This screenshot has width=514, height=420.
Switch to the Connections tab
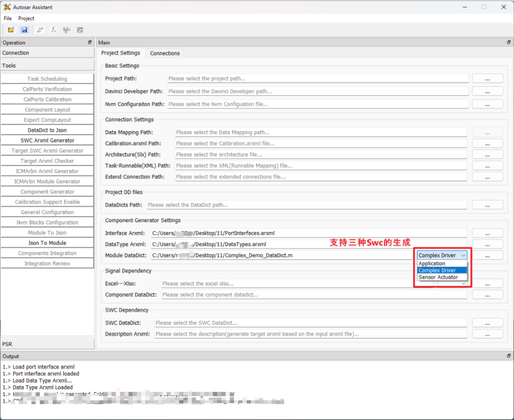coord(165,53)
